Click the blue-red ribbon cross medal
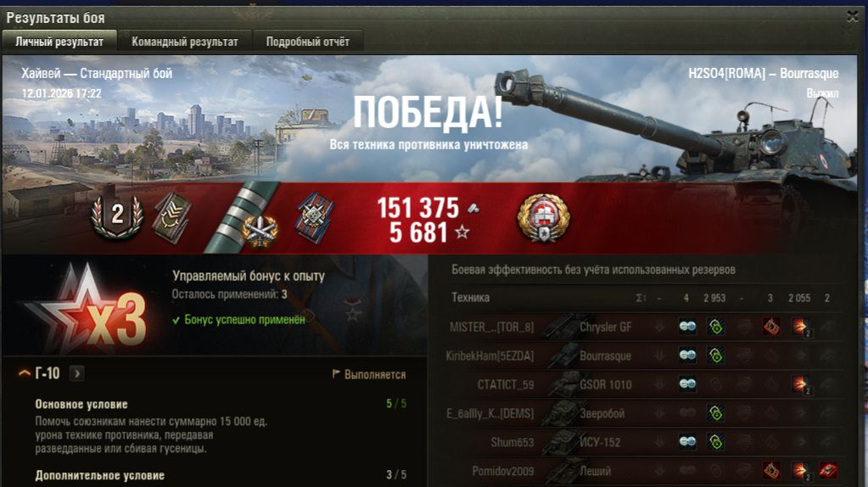The height and width of the screenshot is (487, 868). (x=315, y=217)
